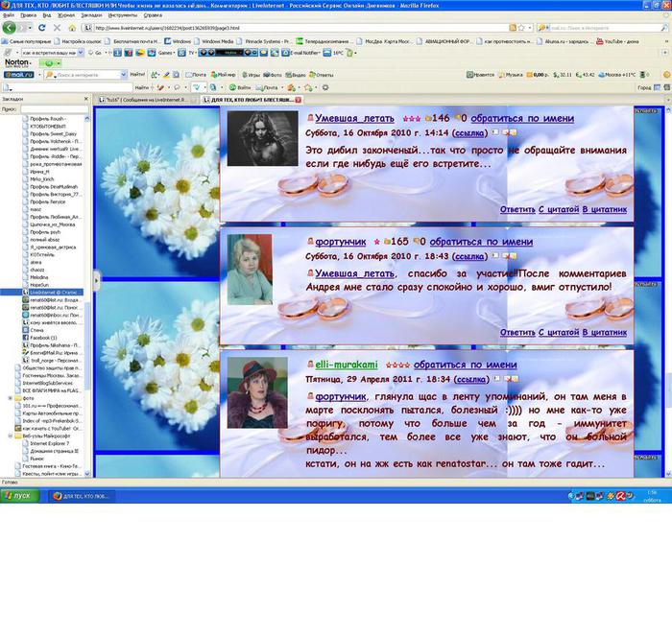Click elli-murakami's avatar with red hat

[257, 392]
